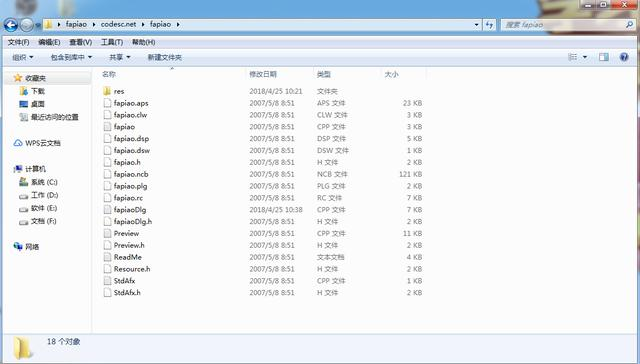This screenshot has height=364, width=640.
Task: Select the fapiaoDlg.h file icon
Action: [x=107, y=221]
